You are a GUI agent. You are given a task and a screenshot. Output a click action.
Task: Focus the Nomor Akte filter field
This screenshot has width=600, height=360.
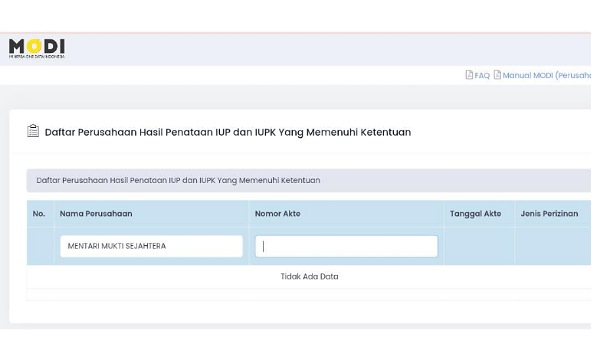[346, 246]
